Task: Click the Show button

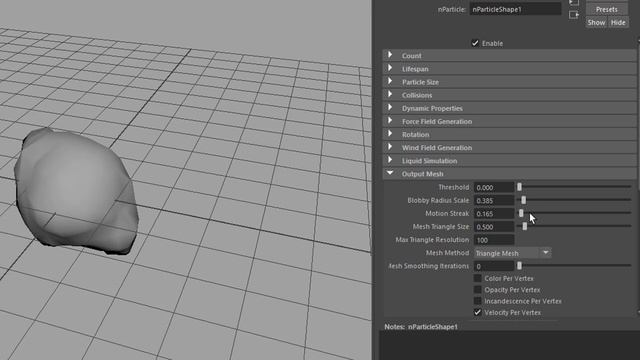Action: [x=596, y=22]
